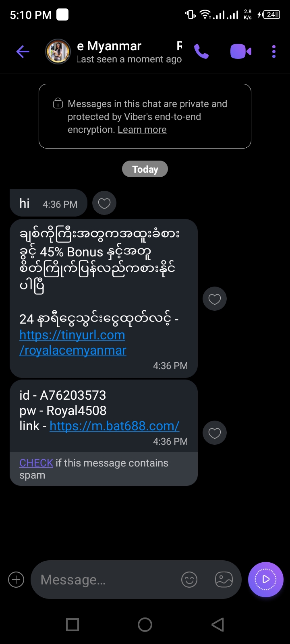Start a video call
Screen dimensions: 290x644
pos(240,52)
